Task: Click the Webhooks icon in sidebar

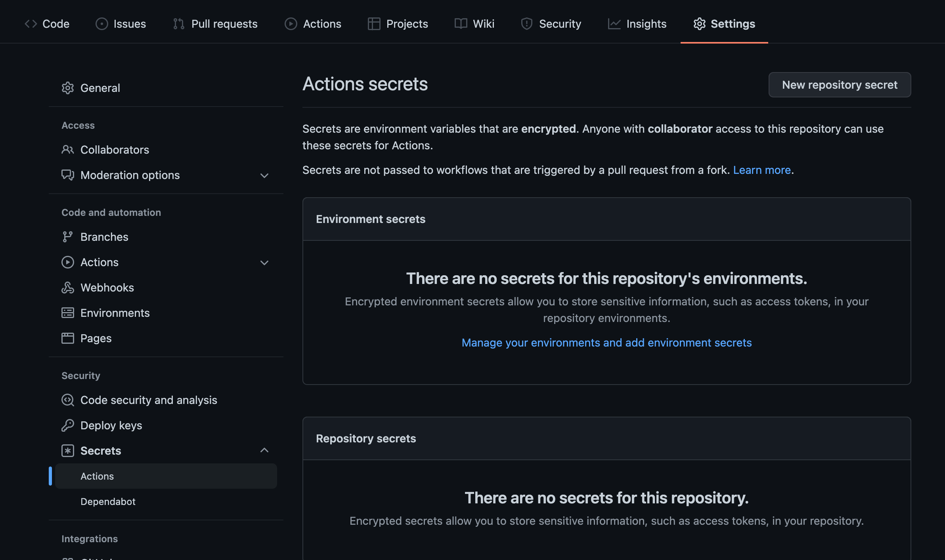Action: [68, 288]
